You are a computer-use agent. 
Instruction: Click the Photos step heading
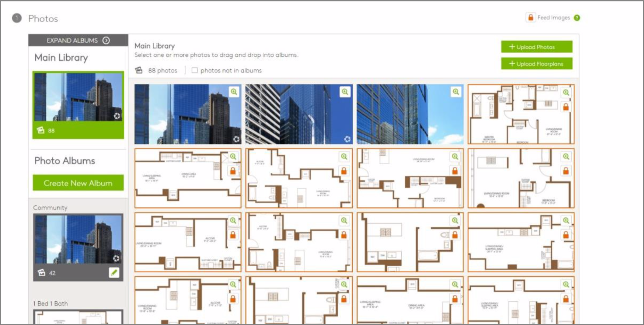coord(43,18)
